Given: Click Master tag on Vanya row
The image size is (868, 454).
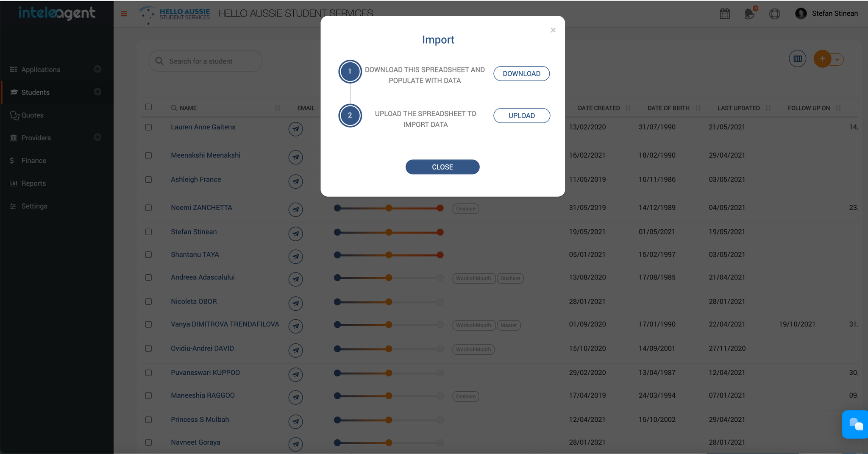Looking at the screenshot, I should coord(509,325).
